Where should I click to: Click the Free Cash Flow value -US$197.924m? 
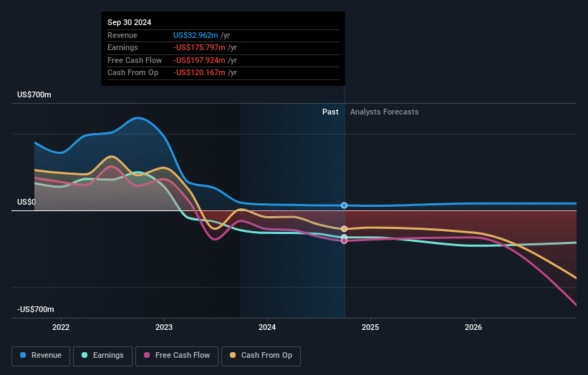[199, 60]
